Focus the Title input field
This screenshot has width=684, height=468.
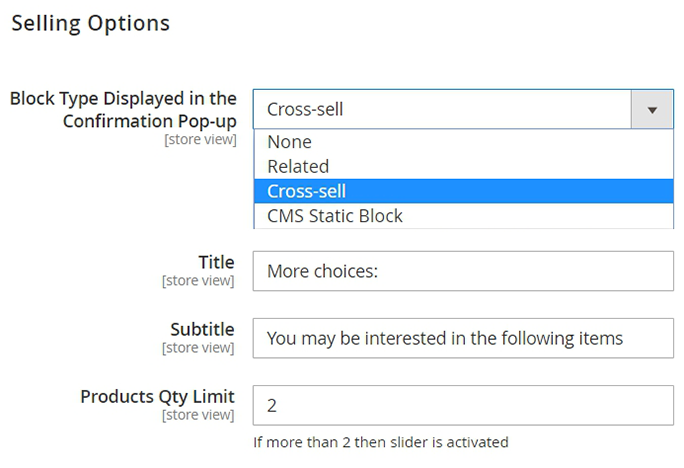tap(463, 271)
